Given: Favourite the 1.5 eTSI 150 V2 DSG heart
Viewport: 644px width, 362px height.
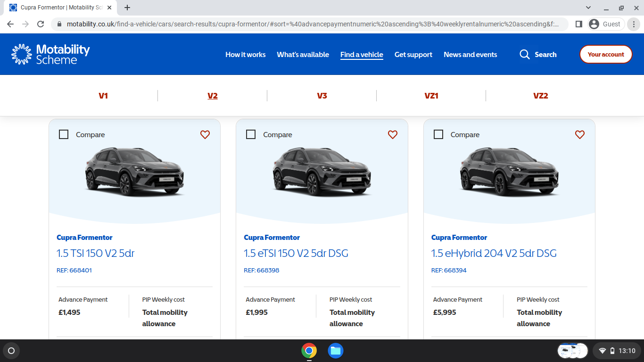Looking at the screenshot, I should (x=393, y=134).
